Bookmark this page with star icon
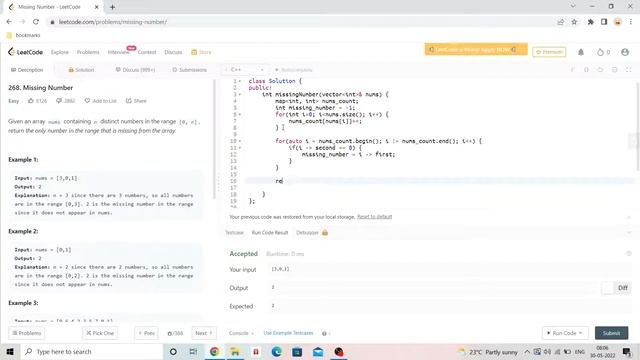640x360 pixels. click(574, 22)
